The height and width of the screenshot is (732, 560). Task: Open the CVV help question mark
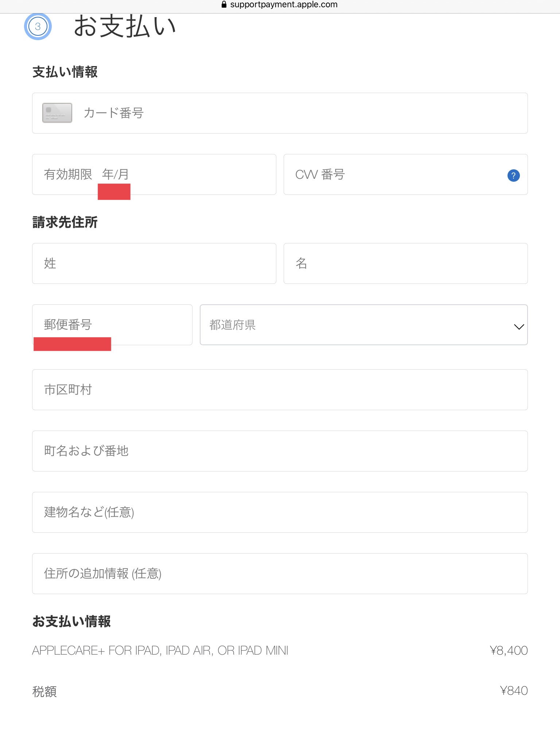(x=513, y=176)
